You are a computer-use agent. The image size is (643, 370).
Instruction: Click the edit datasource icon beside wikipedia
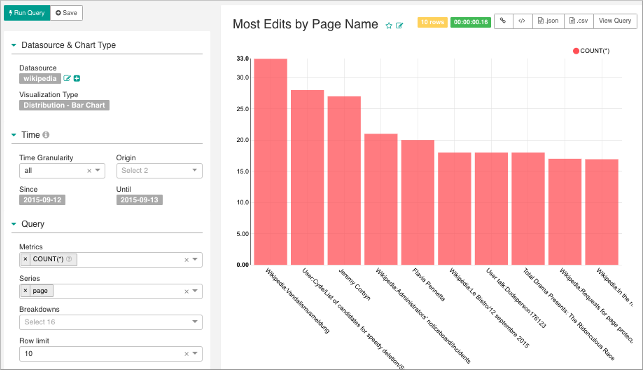point(67,78)
